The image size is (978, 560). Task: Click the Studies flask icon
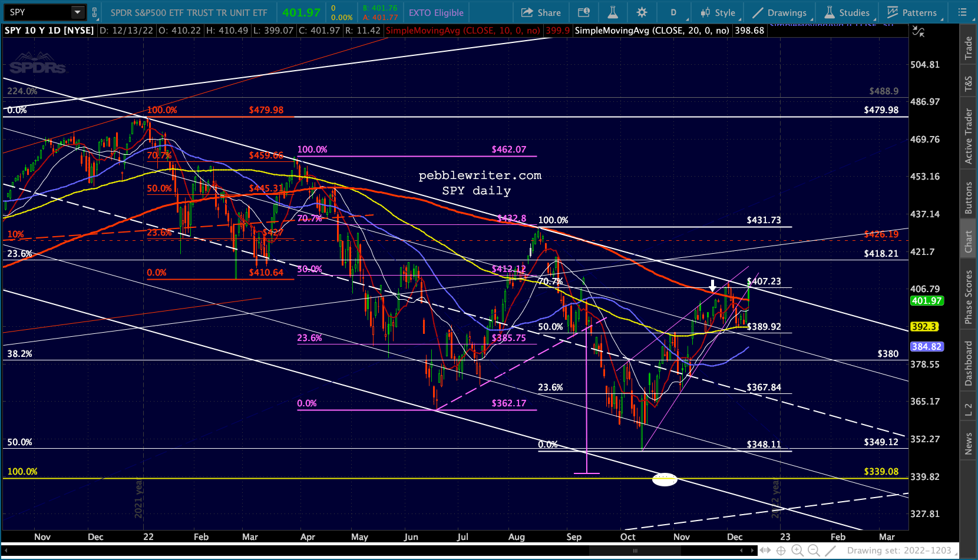(830, 12)
